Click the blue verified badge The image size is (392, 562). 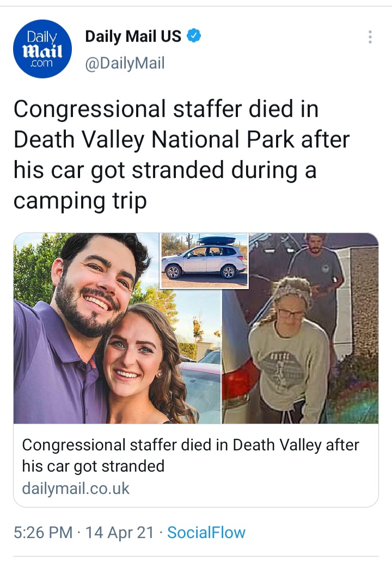point(194,36)
